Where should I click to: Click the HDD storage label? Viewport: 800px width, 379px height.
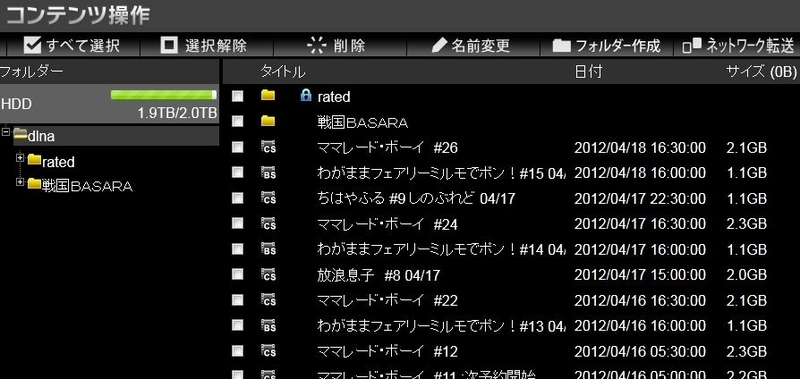(x=16, y=104)
